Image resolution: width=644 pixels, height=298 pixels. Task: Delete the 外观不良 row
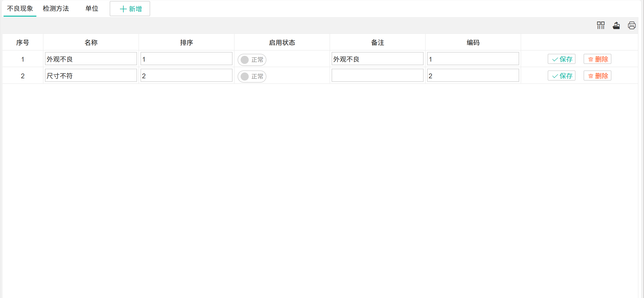[597, 59]
